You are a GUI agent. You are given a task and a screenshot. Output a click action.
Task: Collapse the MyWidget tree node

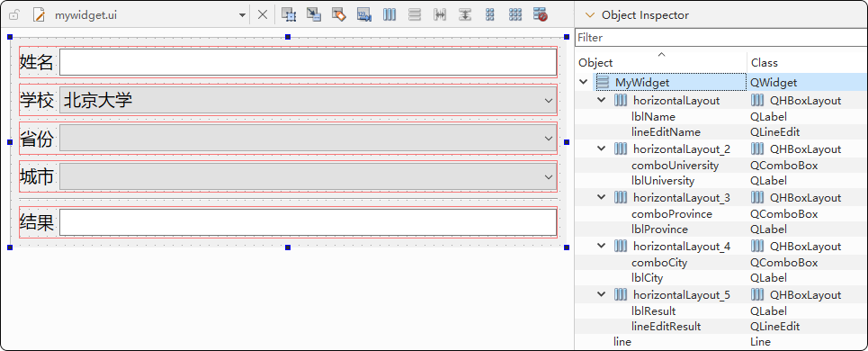[583, 82]
